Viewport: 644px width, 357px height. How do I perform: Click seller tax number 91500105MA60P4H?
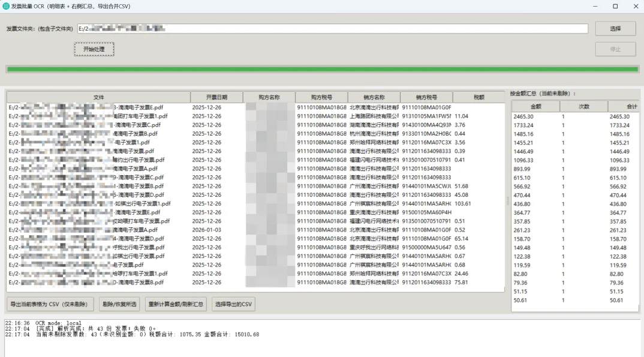tap(426, 212)
